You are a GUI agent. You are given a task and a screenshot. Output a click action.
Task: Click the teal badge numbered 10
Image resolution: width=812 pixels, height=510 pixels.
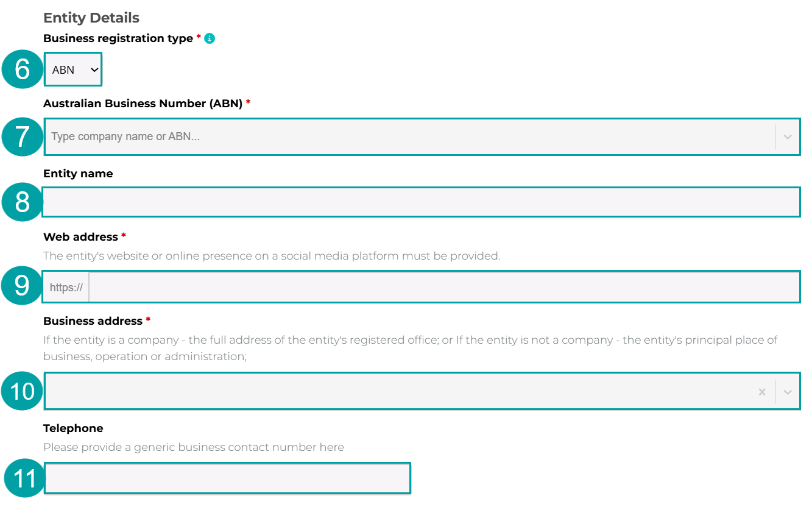point(22,392)
